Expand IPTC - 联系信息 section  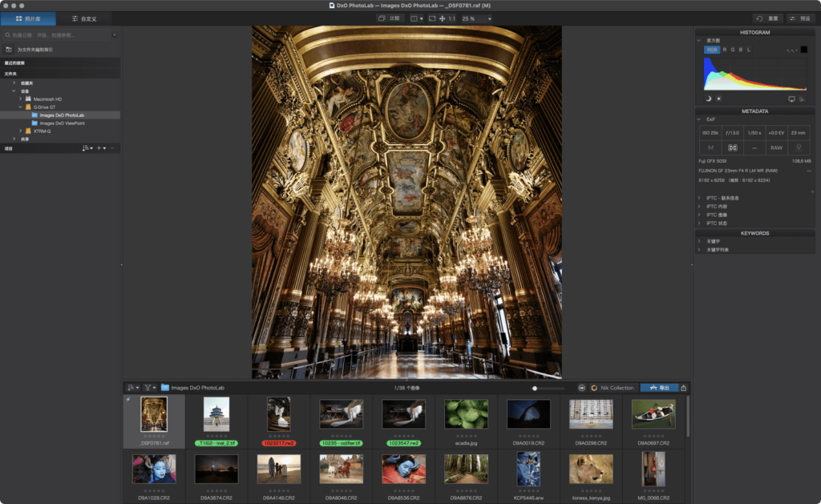click(x=699, y=199)
